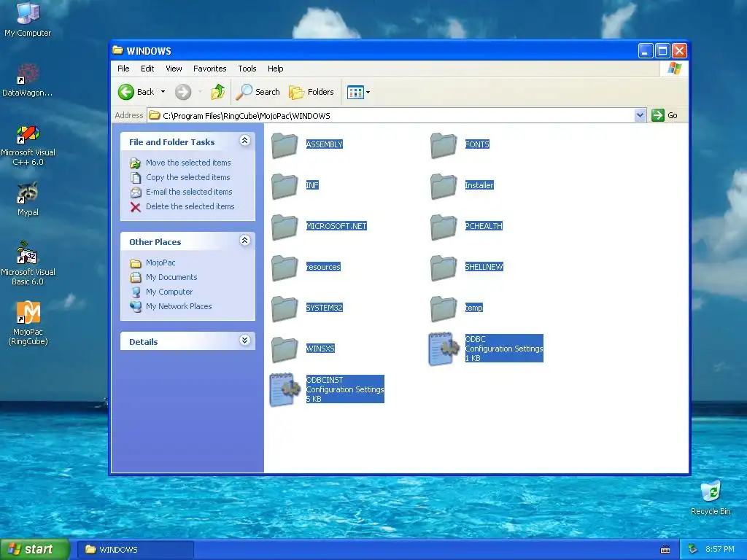Screen dimensions: 747x560
Task: Open the Edit menu
Action: (x=147, y=69)
